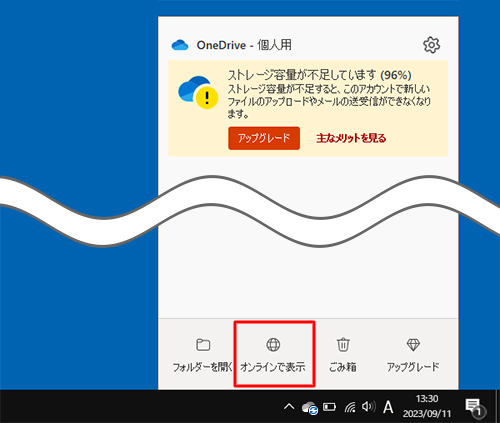Viewport: 500px width, 423px height.
Task: Open Action Center notifications icon
Action: tap(475, 407)
